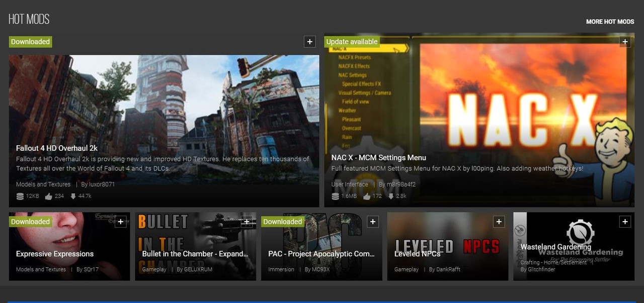Open the MORE HOT MODS link
This screenshot has width=644, height=303.
coord(610,22)
